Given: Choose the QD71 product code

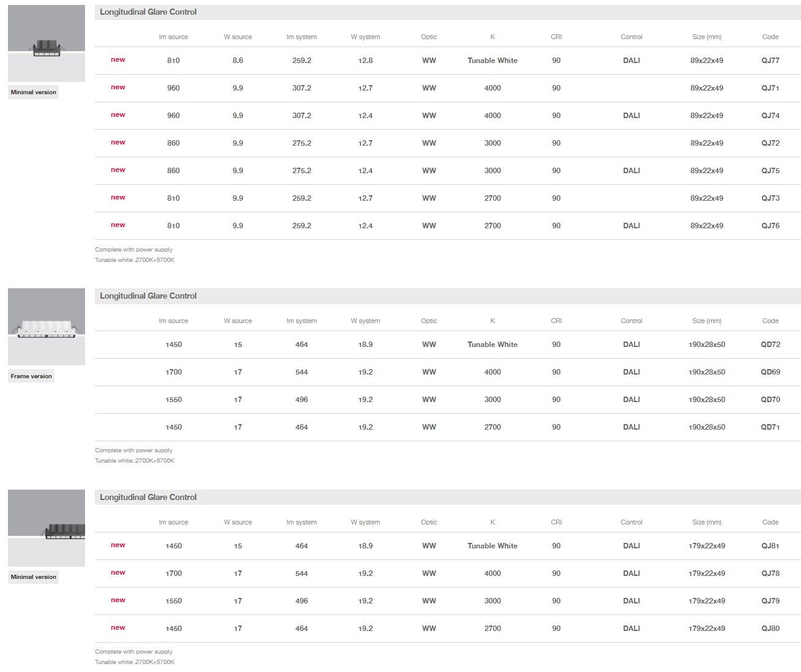Looking at the screenshot, I should (770, 427).
